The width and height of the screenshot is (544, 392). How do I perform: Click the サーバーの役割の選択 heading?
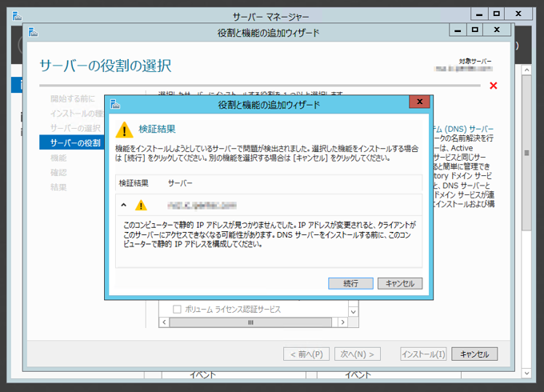pyautogui.click(x=106, y=66)
